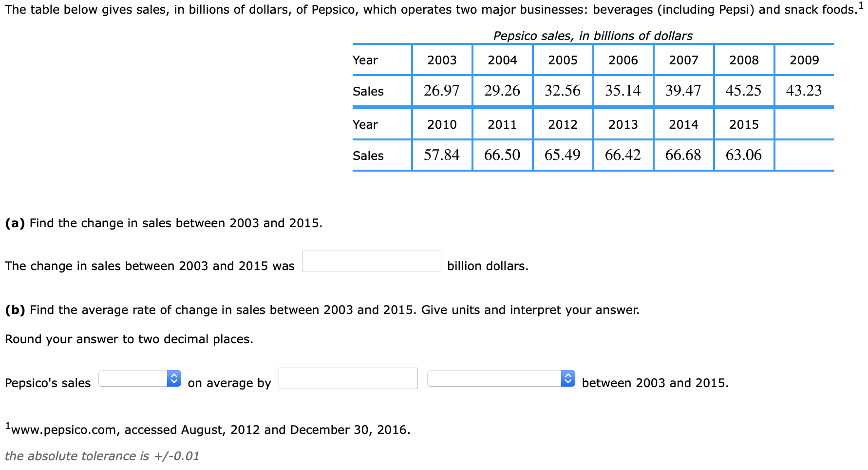Click the 2015 sales value 63.06

(744, 155)
